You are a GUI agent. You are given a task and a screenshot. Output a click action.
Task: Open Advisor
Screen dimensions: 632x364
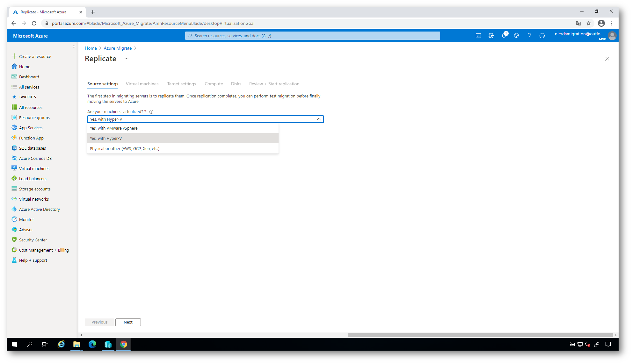point(22,230)
